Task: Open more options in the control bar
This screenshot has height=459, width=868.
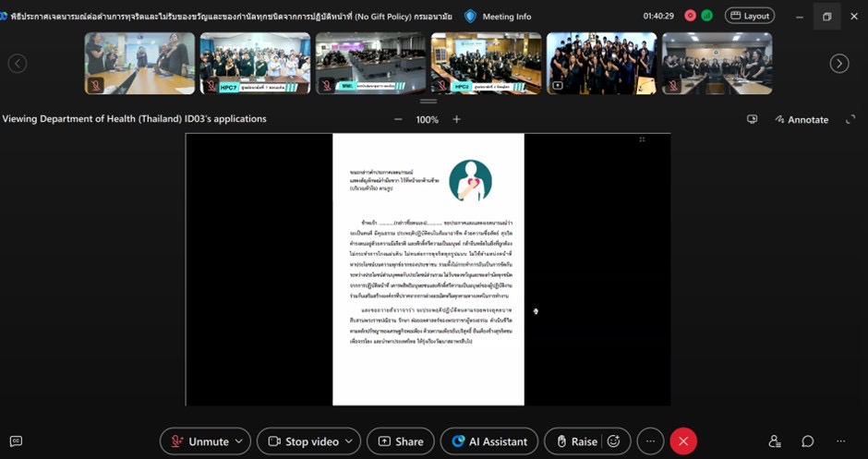Action: coord(650,441)
